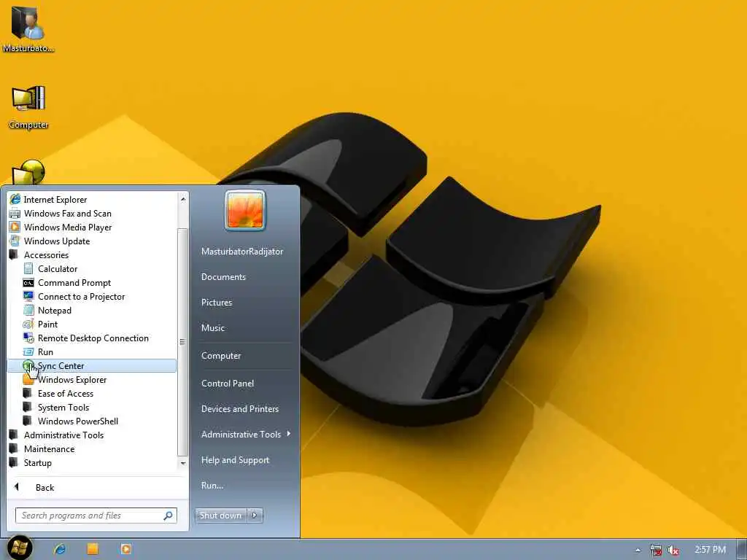Open MasturbatorRadijator user folder link

point(242,252)
